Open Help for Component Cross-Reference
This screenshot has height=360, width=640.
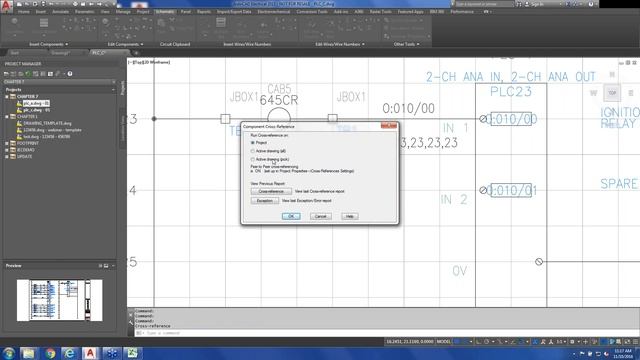[x=349, y=216]
